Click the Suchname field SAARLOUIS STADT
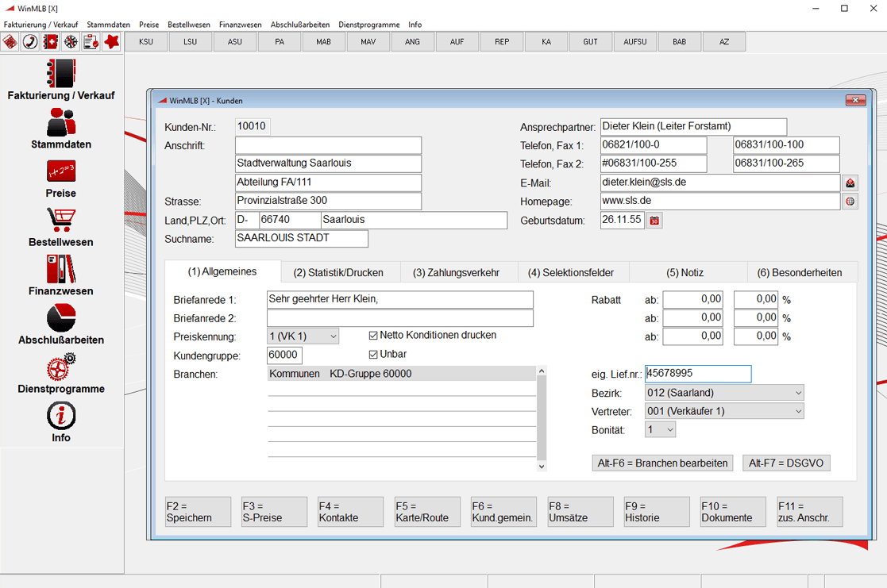This screenshot has height=588, width=887. pos(302,239)
